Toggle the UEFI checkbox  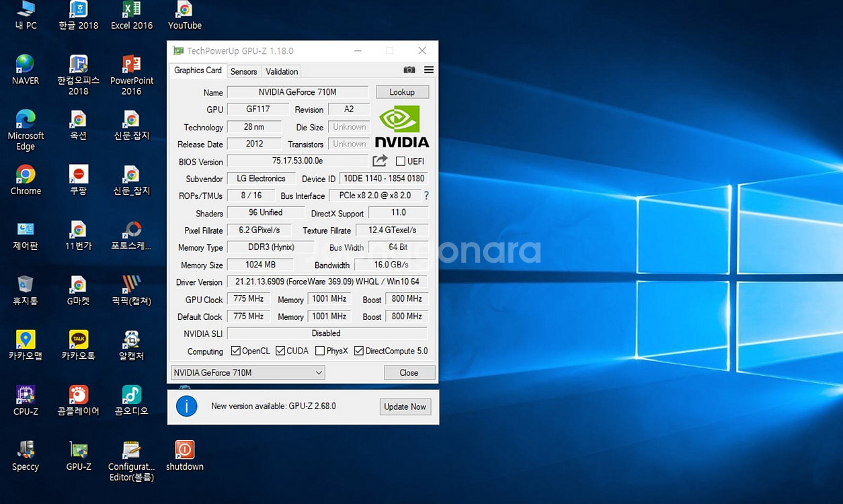tap(401, 161)
